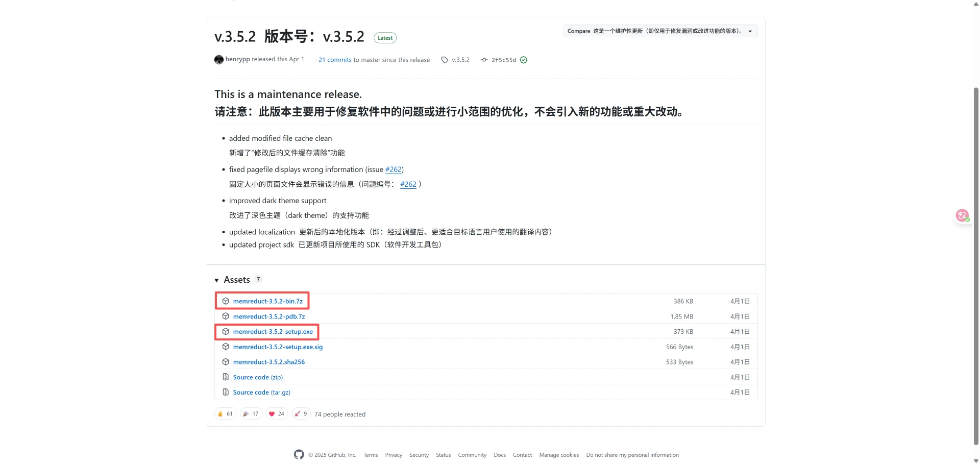Click the package icon for memreduct-3.5.2-setup.exe

[226, 332]
